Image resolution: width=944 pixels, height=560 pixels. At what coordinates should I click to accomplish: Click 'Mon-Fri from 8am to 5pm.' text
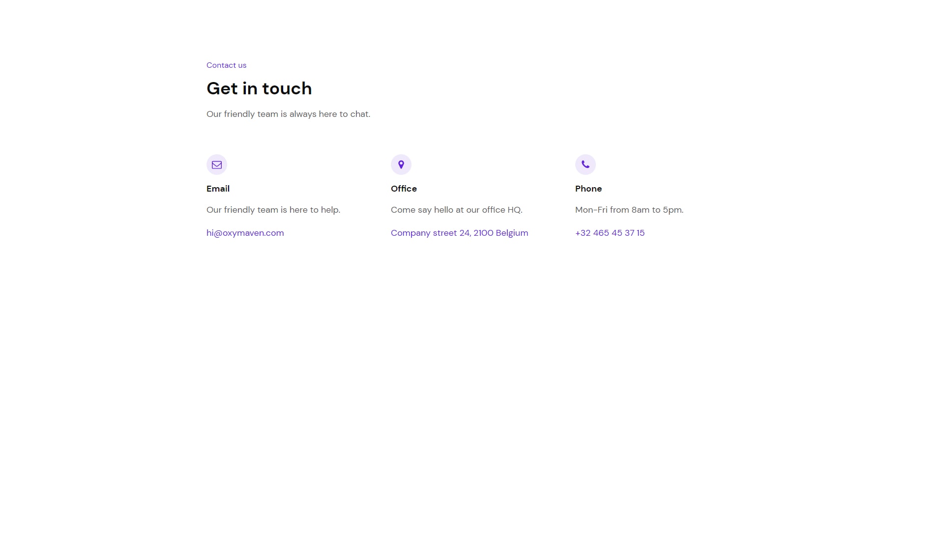coord(629,210)
